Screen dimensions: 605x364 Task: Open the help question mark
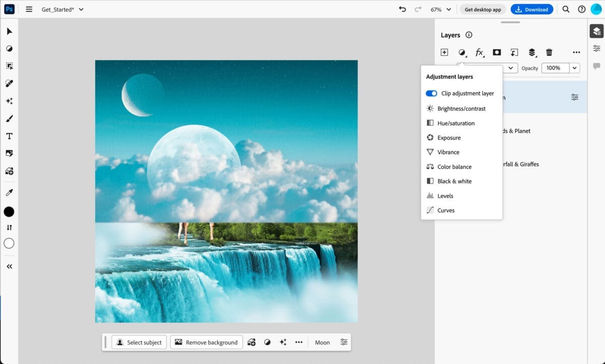pyautogui.click(x=581, y=9)
